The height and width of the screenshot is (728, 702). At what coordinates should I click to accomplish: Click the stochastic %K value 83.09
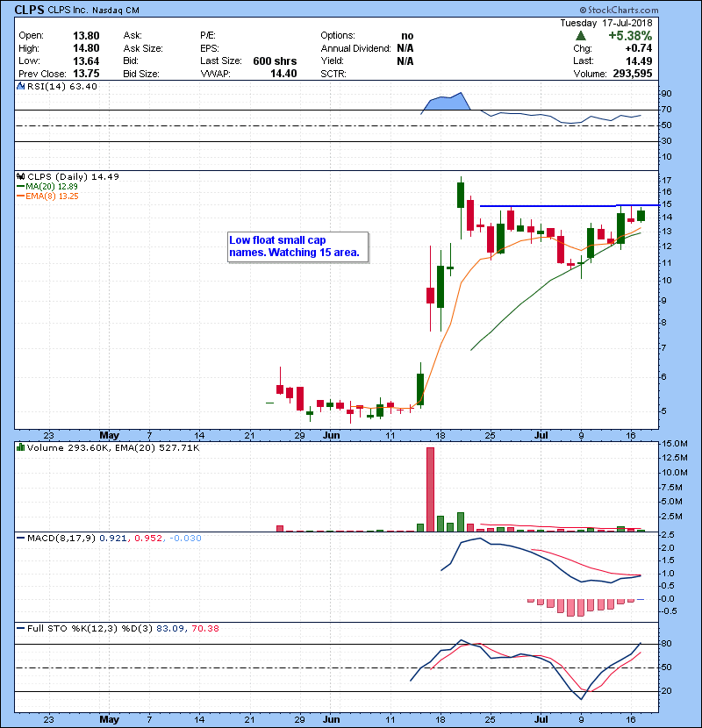pos(170,628)
